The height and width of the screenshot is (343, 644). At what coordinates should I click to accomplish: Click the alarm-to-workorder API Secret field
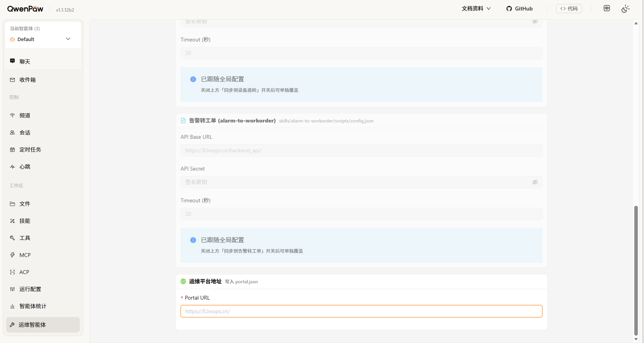click(361, 182)
